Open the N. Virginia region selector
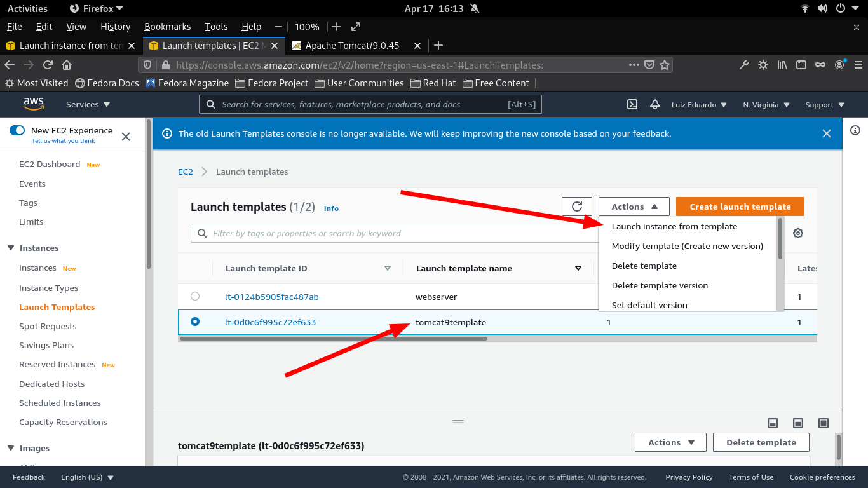 tap(766, 105)
